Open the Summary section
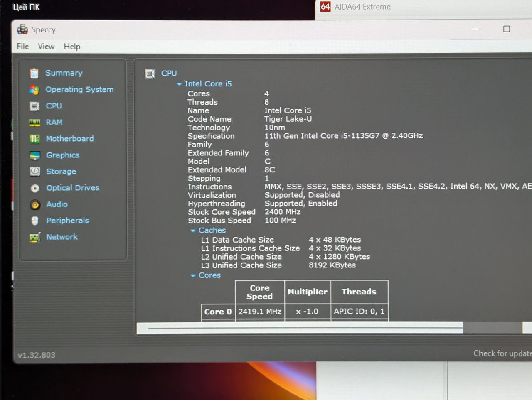The image size is (532, 400). pos(64,73)
